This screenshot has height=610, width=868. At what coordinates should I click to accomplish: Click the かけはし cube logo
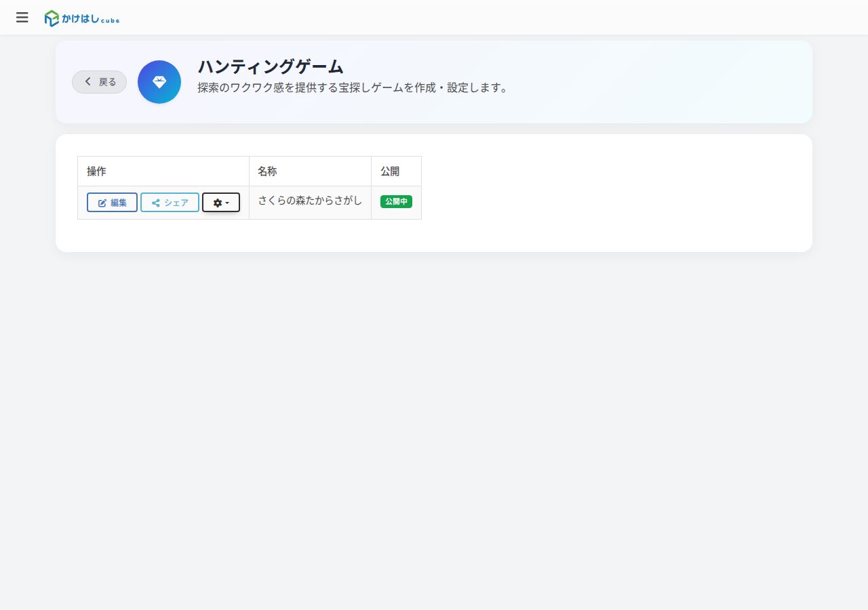[x=82, y=18]
